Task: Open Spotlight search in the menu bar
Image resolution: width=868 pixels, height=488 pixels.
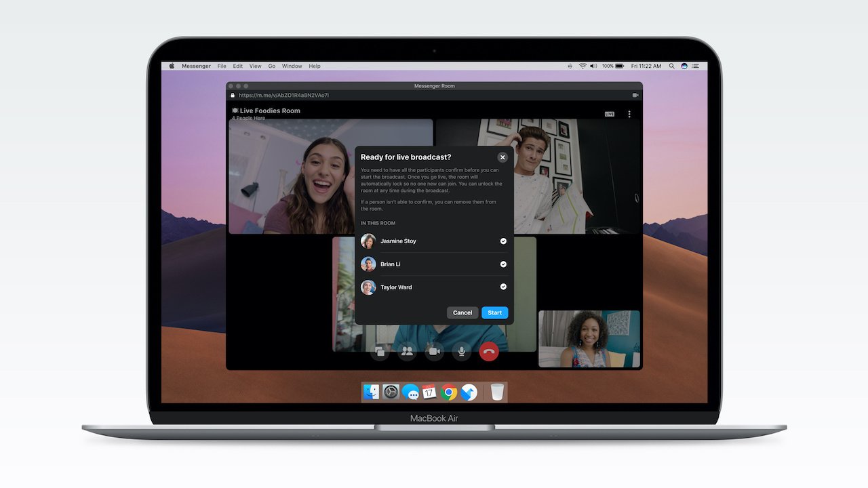Action: point(672,66)
